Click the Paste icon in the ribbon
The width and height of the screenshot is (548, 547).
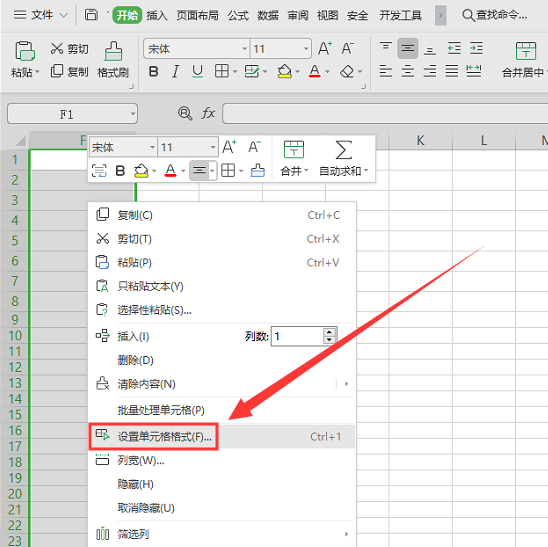click(24, 51)
